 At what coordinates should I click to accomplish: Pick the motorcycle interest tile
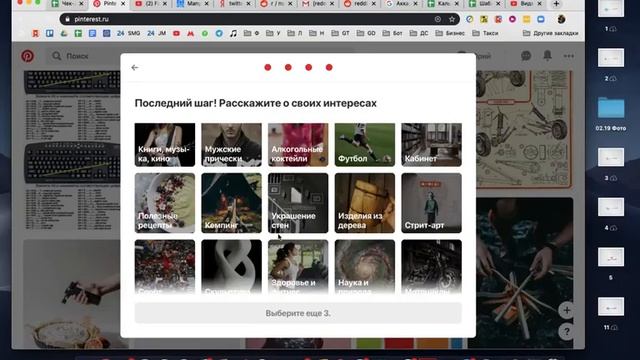[x=431, y=267]
